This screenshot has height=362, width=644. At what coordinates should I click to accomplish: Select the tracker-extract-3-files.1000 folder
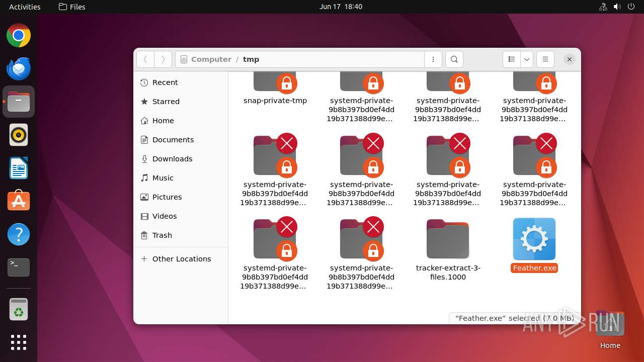[x=448, y=239]
